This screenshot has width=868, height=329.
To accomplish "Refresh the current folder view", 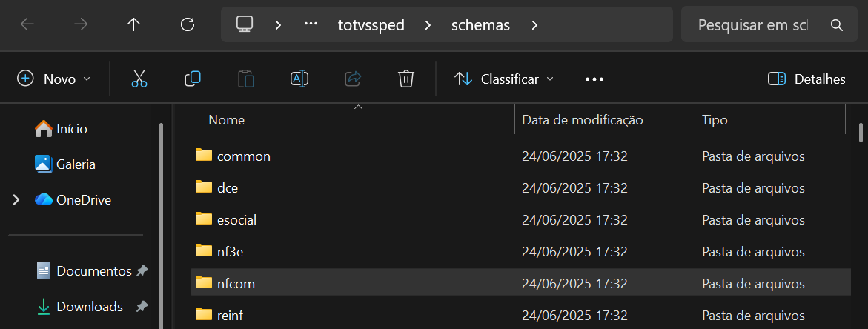I will coord(188,24).
